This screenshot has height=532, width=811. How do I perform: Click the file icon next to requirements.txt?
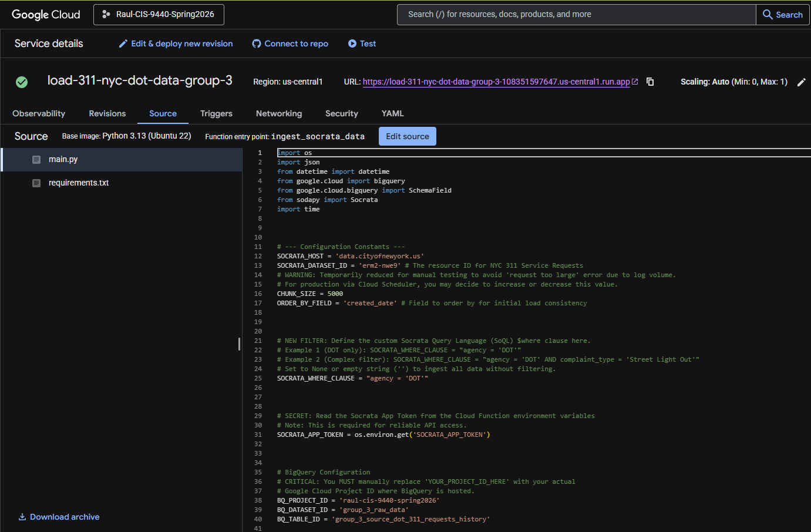point(36,183)
